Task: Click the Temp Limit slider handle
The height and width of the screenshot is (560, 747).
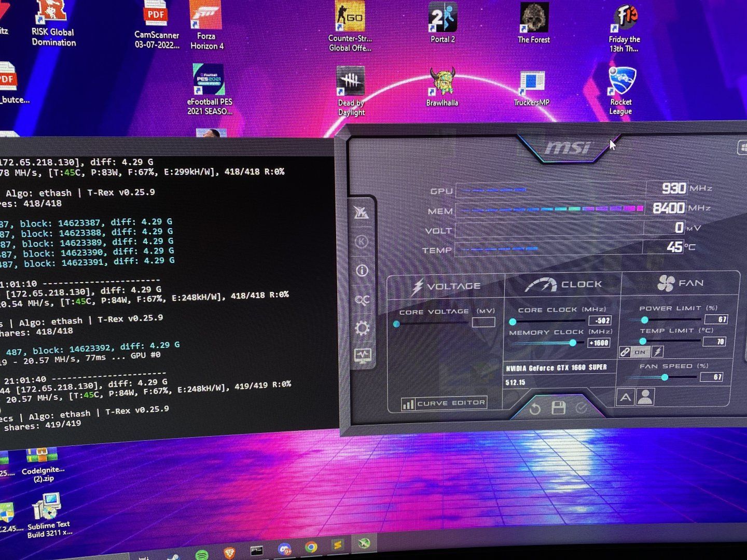Action: click(643, 342)
